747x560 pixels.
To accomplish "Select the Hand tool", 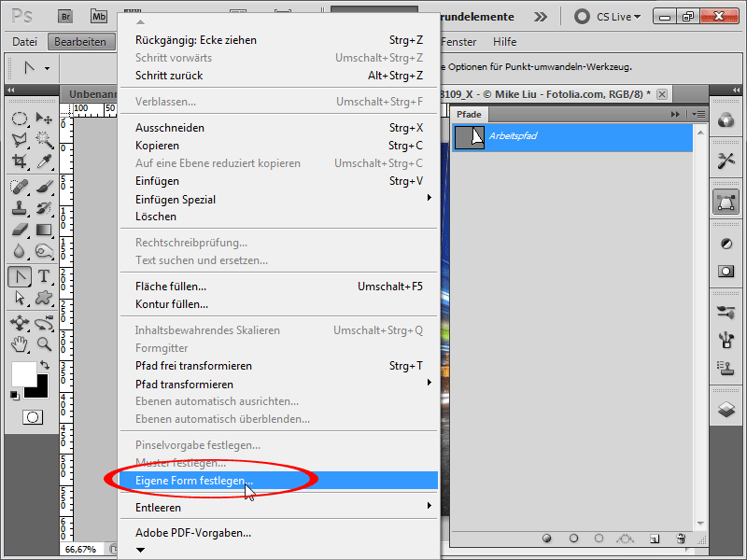I will coord(19,344).
